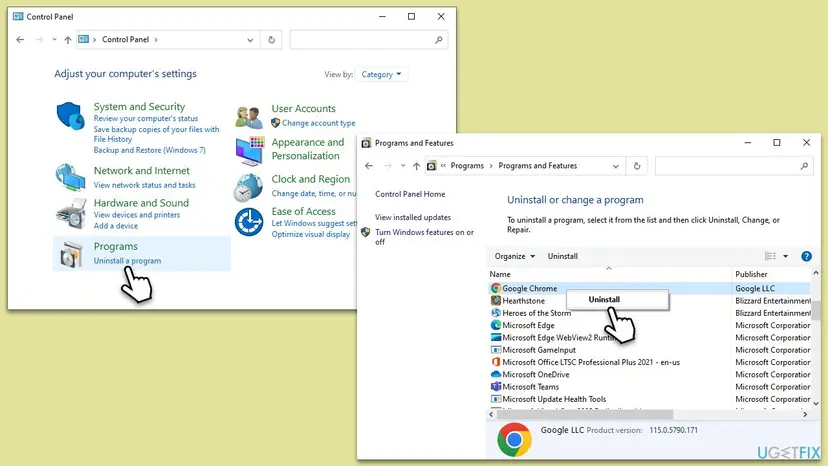This screenshot has height=466, width=828.
Task: Choose Uninstall from the context menu
Action: pos(617,300)
